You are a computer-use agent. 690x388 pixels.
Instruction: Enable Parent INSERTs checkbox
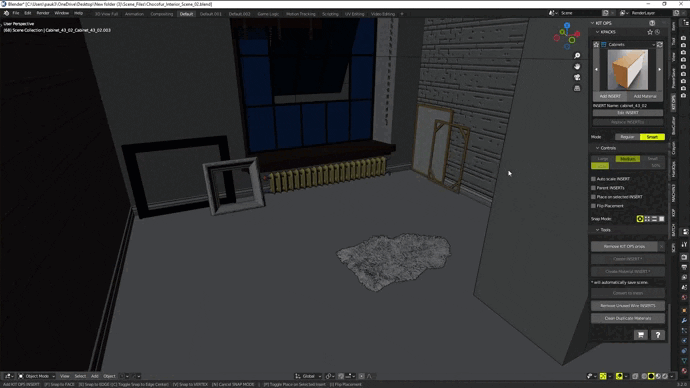point(593,188)
